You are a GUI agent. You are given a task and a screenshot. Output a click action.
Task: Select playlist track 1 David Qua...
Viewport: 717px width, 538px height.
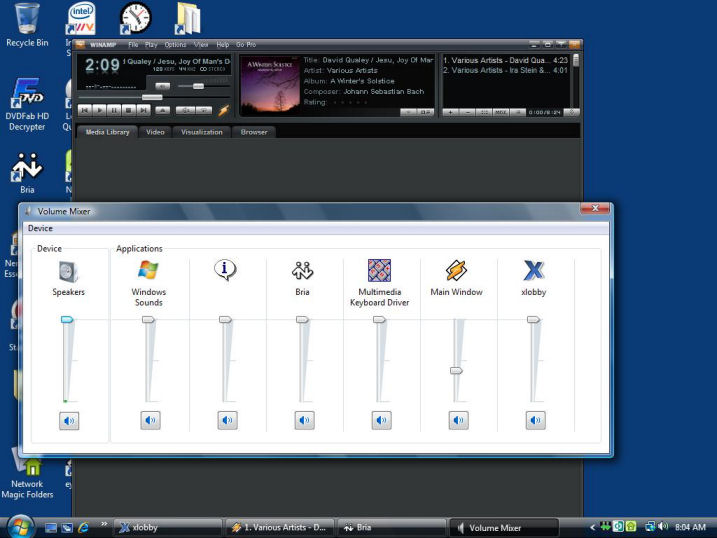[505, 60]
